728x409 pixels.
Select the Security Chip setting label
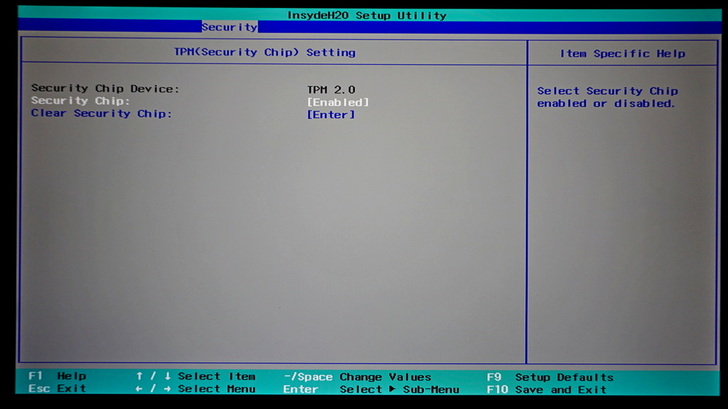tap(80, 101)
